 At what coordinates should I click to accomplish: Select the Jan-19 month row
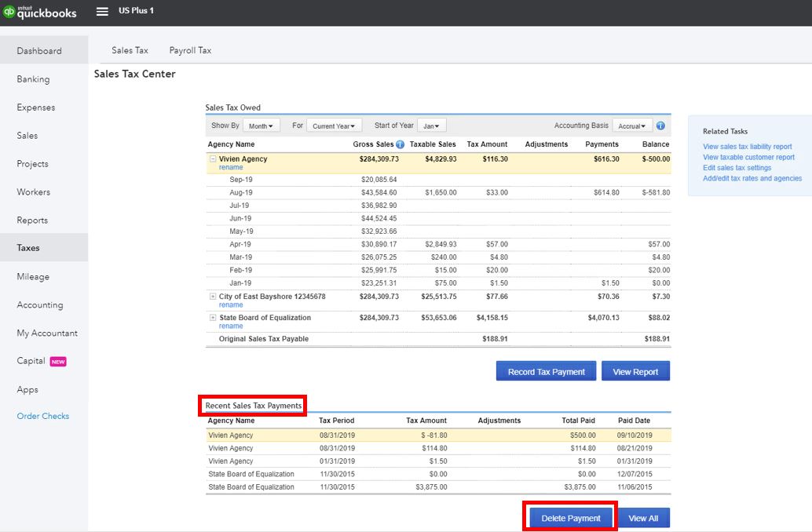click(x=438, y=283)
